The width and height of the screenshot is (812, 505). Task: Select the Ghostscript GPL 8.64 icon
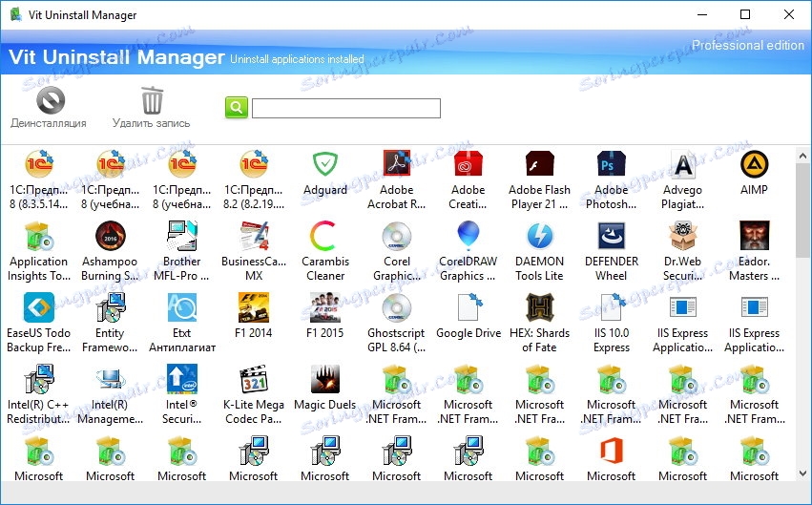[x=397, y=307]
